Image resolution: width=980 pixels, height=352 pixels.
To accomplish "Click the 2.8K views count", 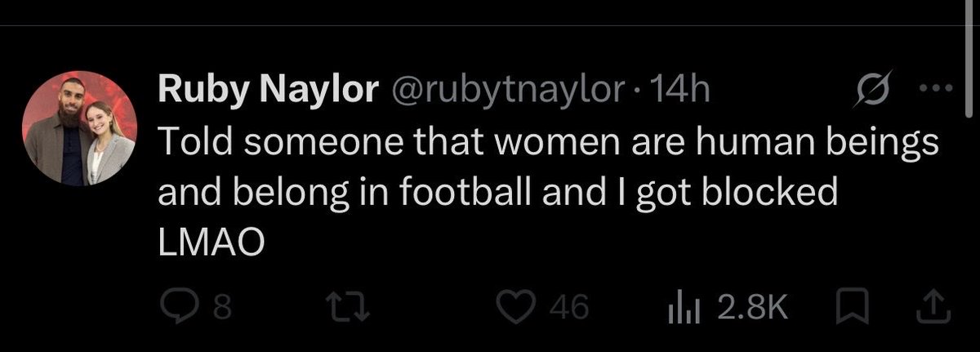I will (754, 309).
